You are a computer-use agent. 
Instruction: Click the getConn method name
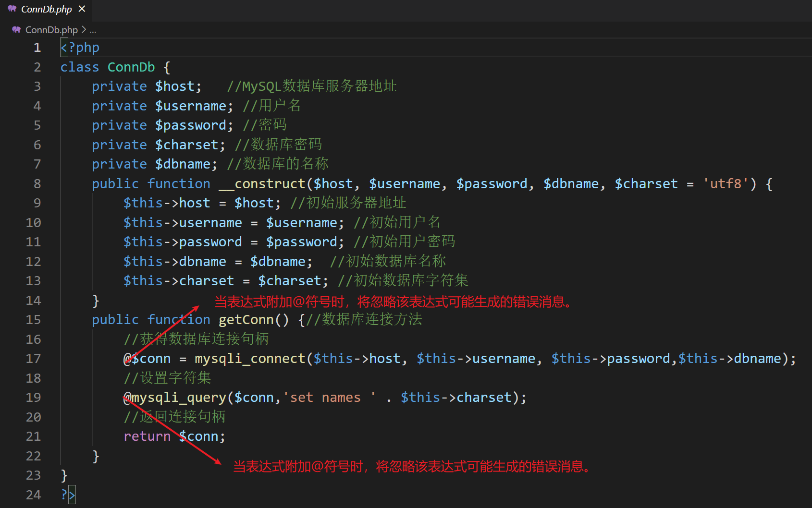click(x=246, y=320)
